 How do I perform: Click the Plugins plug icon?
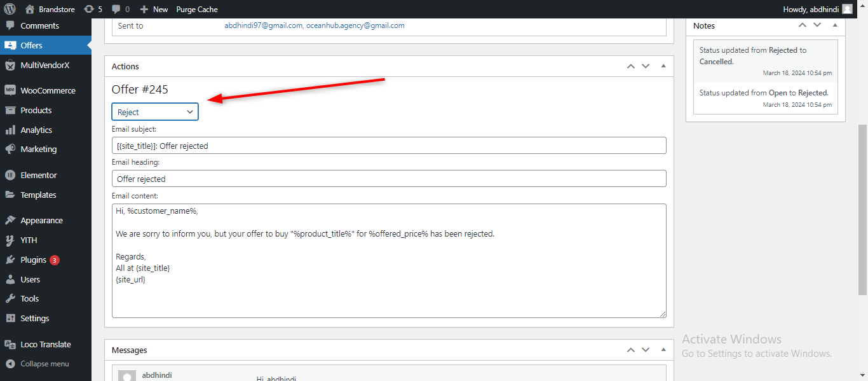(x=10, y=260)
